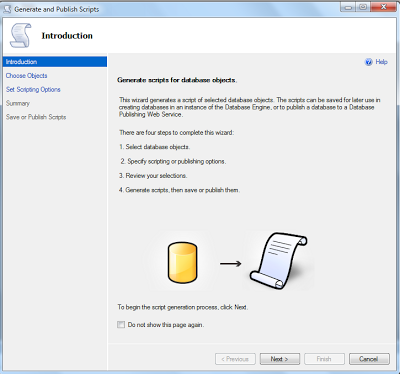
Task: Click the title bar wizard icon
Action: 7,9
